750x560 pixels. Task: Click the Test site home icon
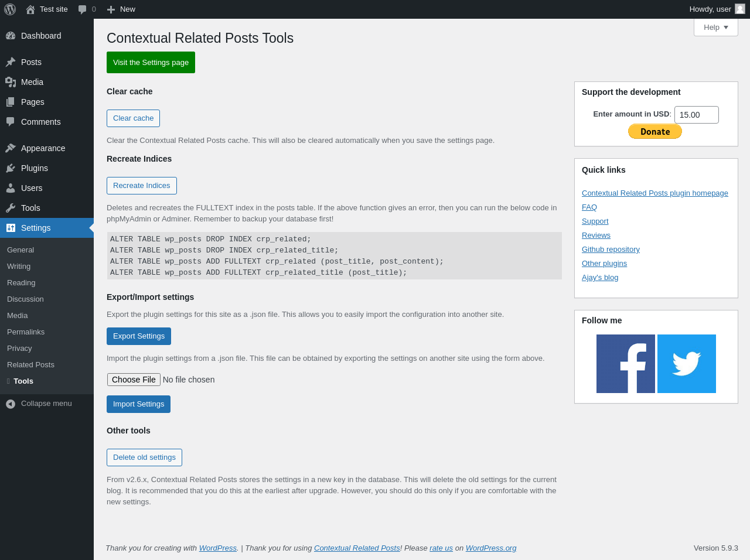(30, 9)
